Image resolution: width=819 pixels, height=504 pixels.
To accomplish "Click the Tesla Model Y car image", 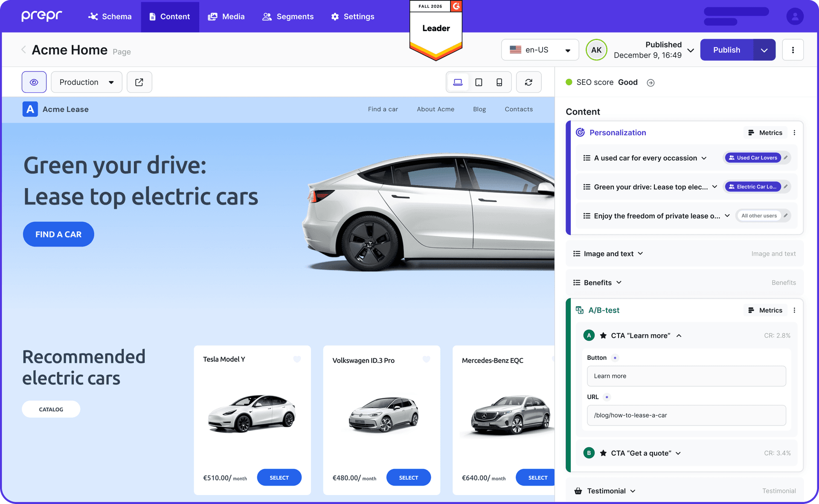I will pyautogui.click(x=252, y=413).
